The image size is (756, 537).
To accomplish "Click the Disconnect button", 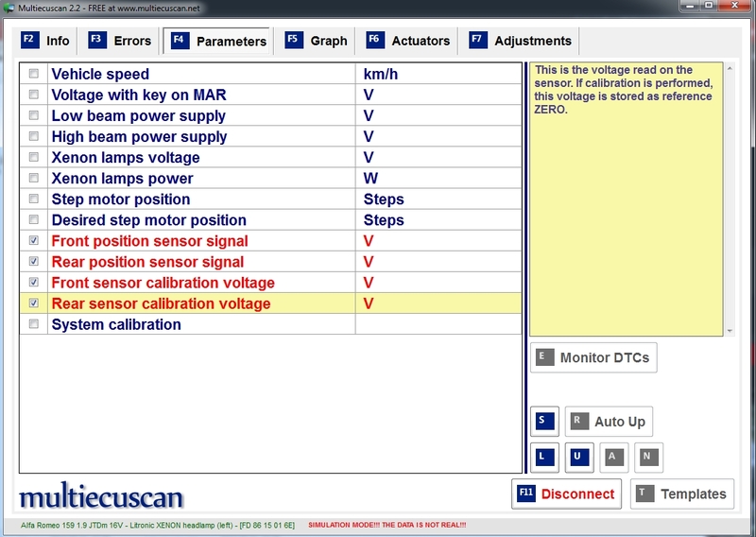I will coord(566,494).
